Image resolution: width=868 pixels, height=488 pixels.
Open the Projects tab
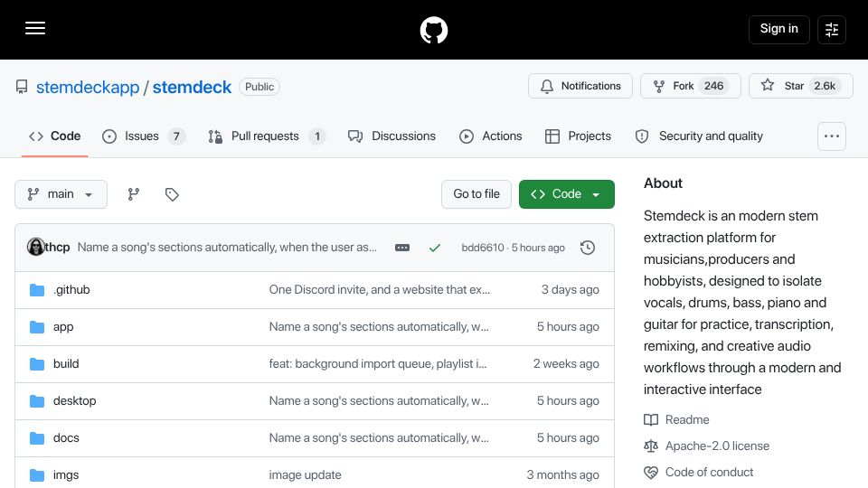[x=578, y=136]
